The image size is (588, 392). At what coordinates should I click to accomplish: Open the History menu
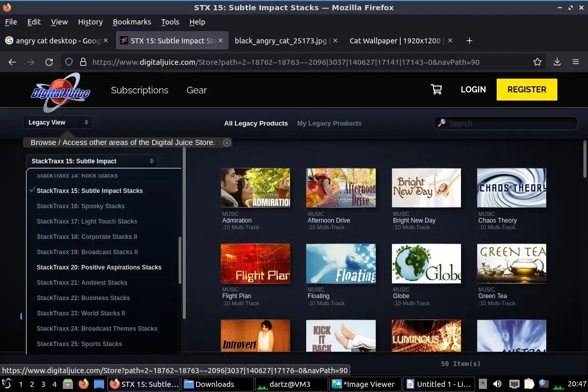[x=90, y=22]
